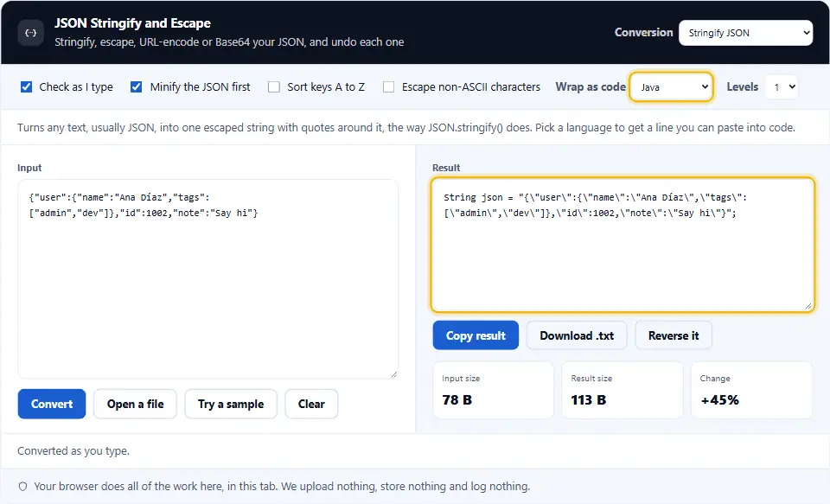
Task: Uncheck the Check as I type checkbox
Action: 26,86
